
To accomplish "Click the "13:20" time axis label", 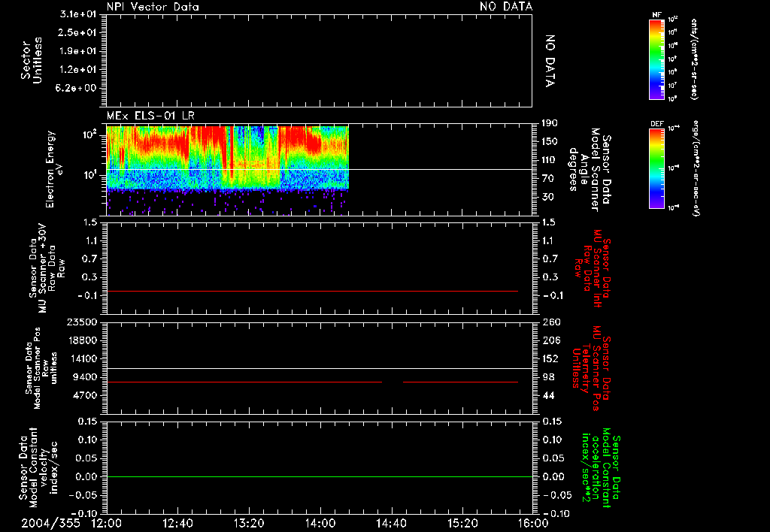I will 249,523.
